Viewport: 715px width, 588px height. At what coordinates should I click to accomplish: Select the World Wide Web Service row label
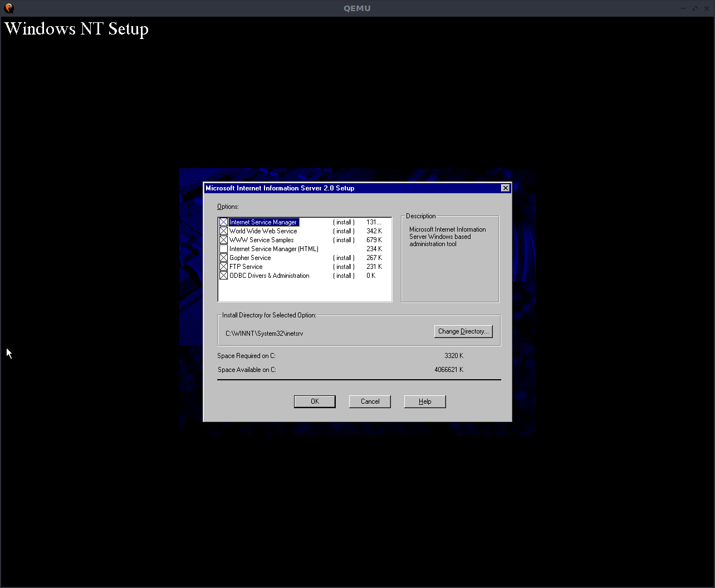(263, 231)
